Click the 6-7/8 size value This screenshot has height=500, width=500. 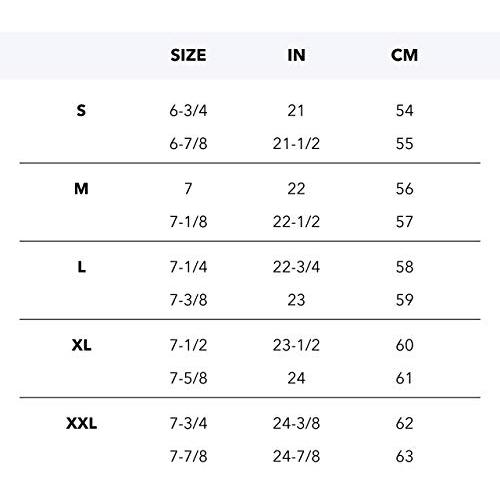click(188, 144)
